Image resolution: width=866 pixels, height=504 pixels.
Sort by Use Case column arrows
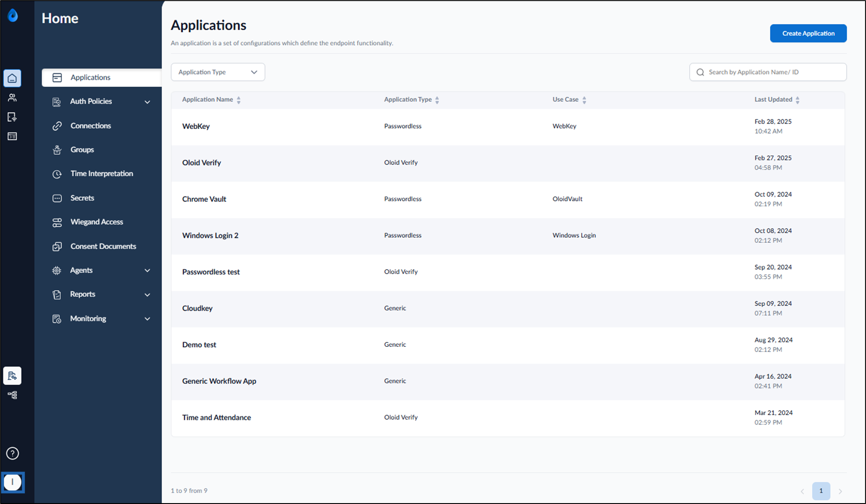[584, 100]
